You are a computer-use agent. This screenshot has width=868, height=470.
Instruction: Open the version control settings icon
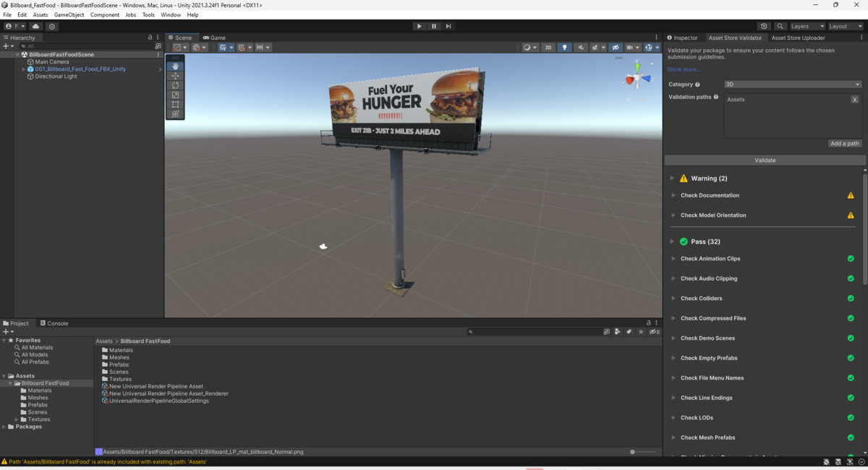[x=52, y=26]
